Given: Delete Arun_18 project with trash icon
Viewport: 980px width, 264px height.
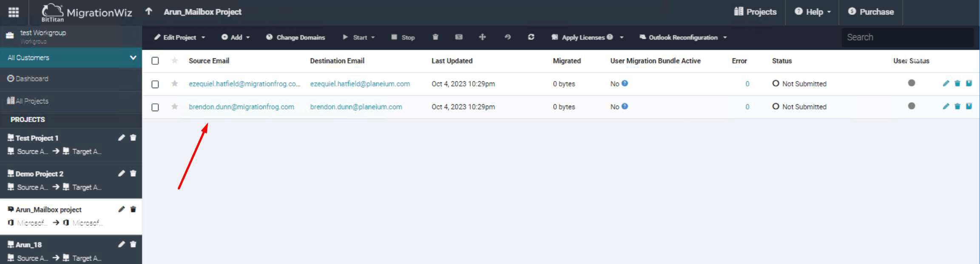Looking at the screenshot, I should (133, 244).
